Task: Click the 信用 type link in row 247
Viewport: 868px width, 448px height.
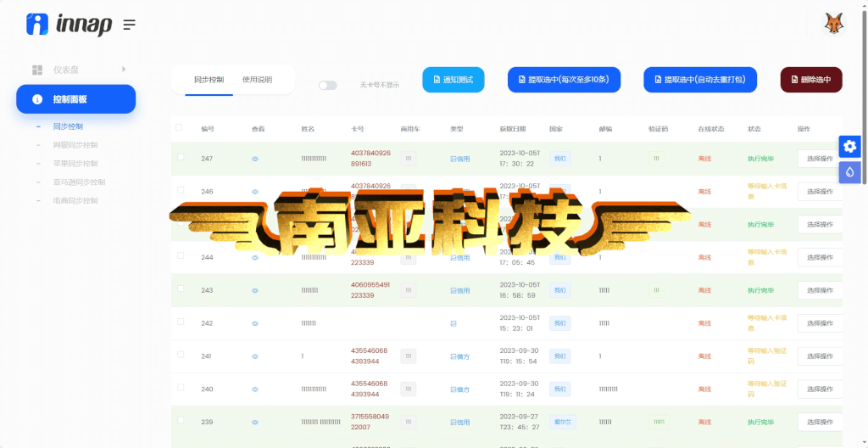Action: click(x=460, y=160)
